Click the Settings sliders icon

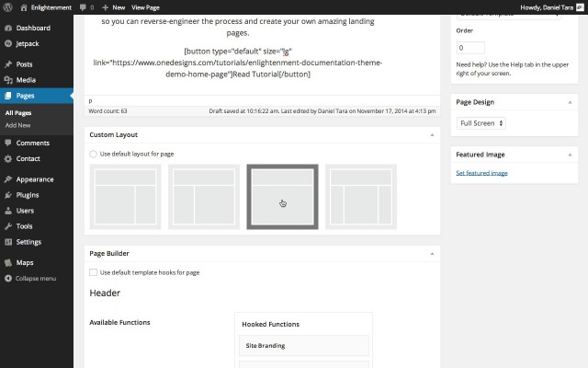[8, 242]
